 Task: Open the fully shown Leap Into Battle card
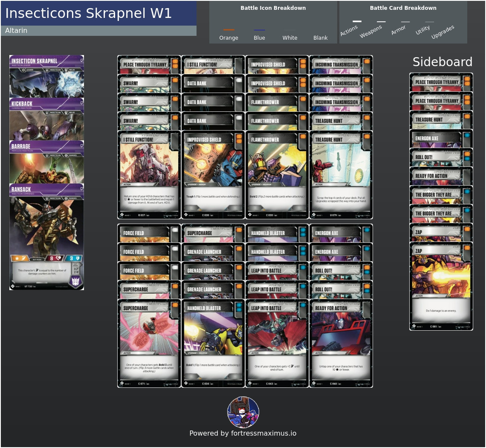point(277,343)
